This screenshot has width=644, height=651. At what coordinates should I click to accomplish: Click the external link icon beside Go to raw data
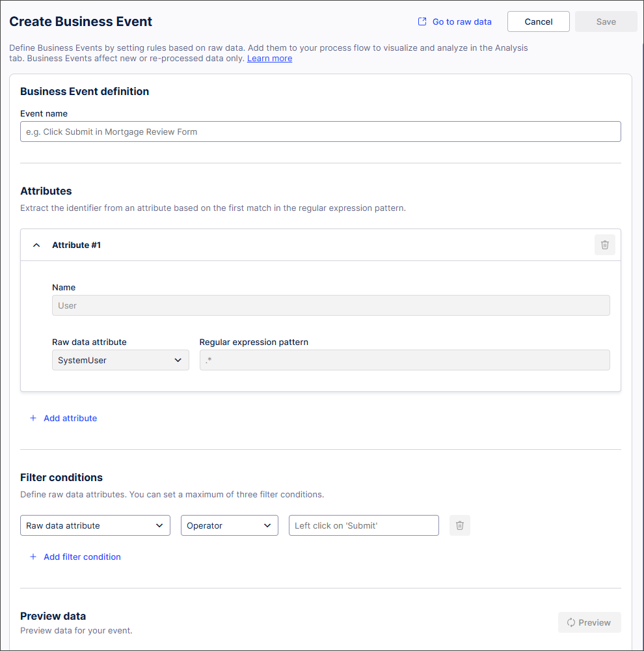point(422,21)
